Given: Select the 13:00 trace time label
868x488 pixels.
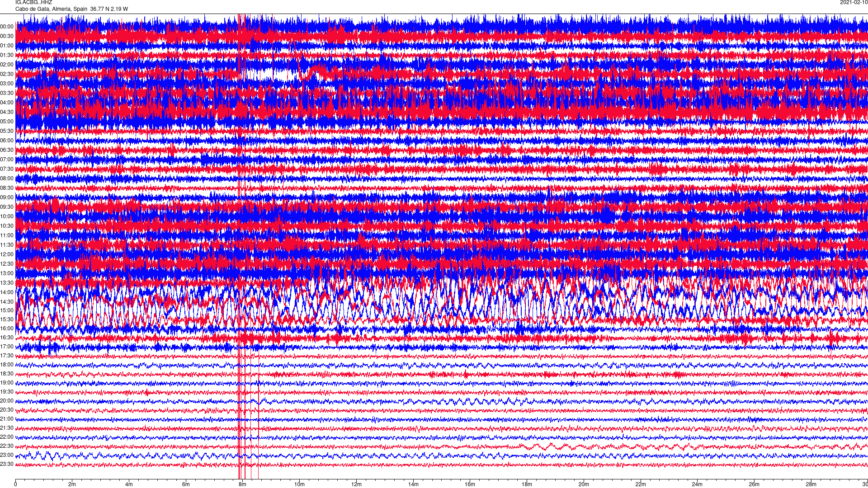Looking at the screenshot, I should [x=7, y=273].
